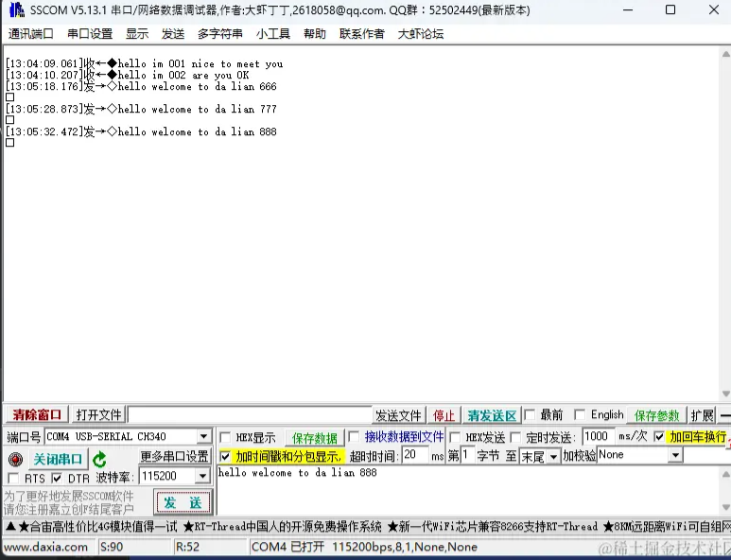Screen dimensions: 731x560
Task: Click the scroll down arrow in receive area
Action: point(724,394)
